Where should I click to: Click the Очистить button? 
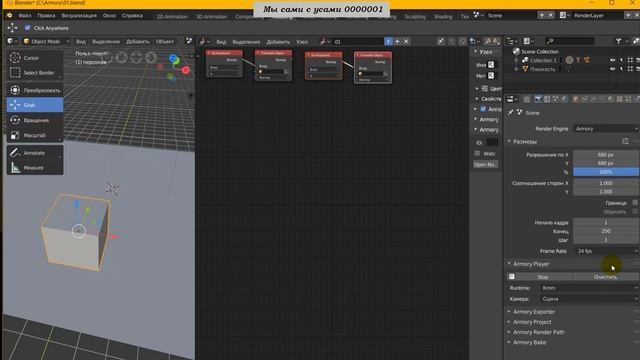[x=605, y=277]
